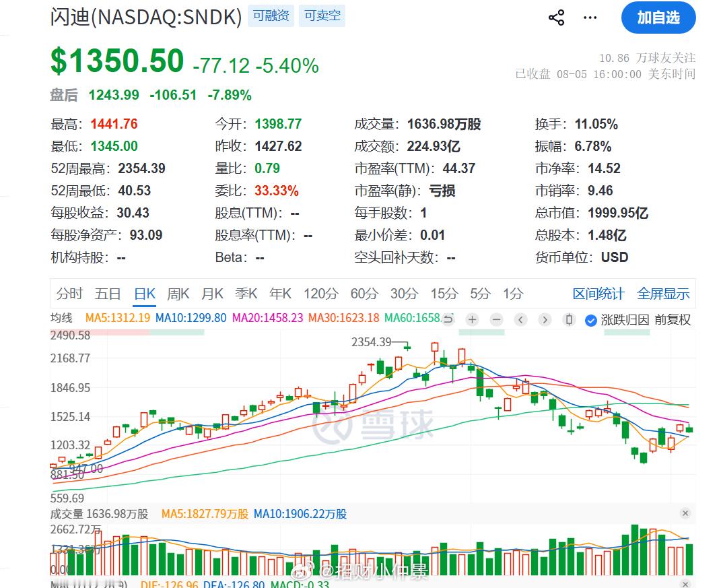Click the volume MA5:1827.79万股 label
Screen dimensions: 721x588
(x=205, y=514)
